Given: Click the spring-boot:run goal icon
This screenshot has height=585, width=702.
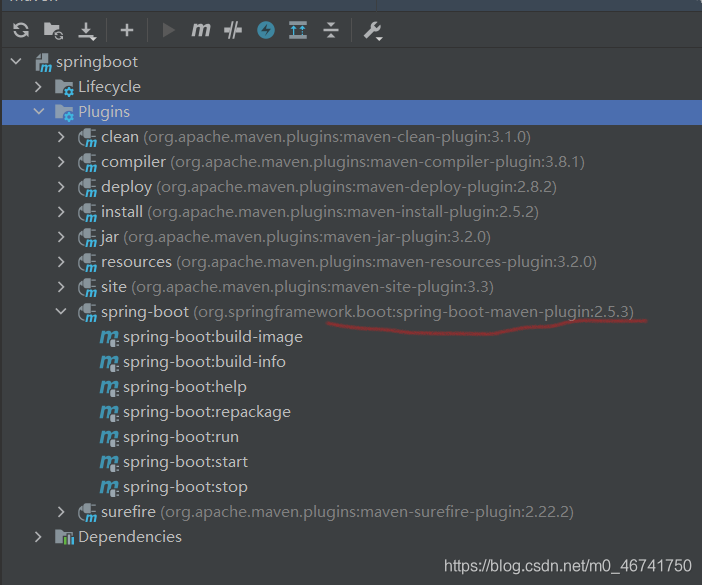Looking at the screenshot, I should 109,437.
